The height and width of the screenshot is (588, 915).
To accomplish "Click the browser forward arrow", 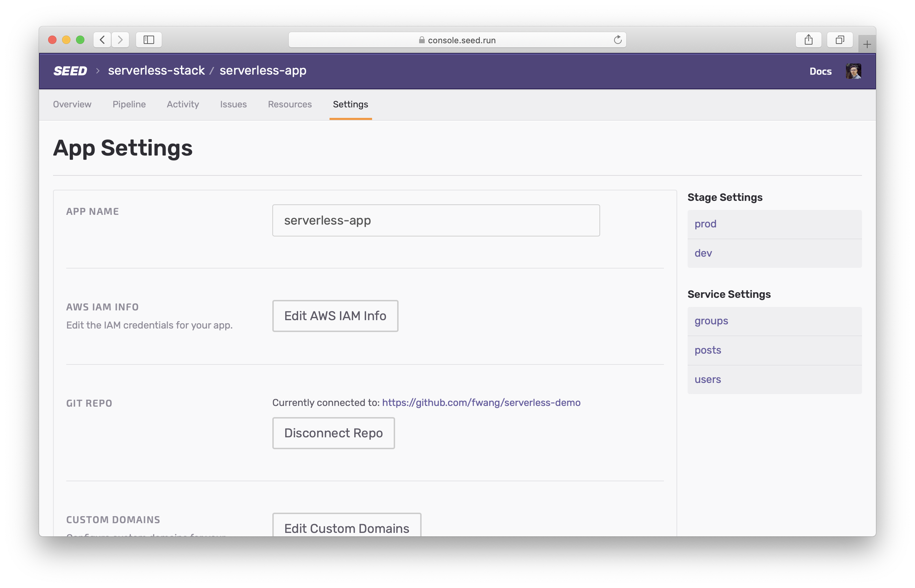I will [x=120, y=40].
